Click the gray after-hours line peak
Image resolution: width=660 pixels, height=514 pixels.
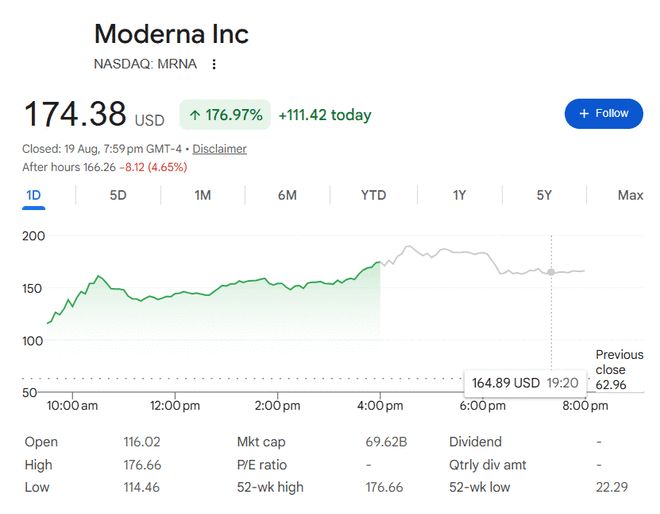[x=407, y=247]
